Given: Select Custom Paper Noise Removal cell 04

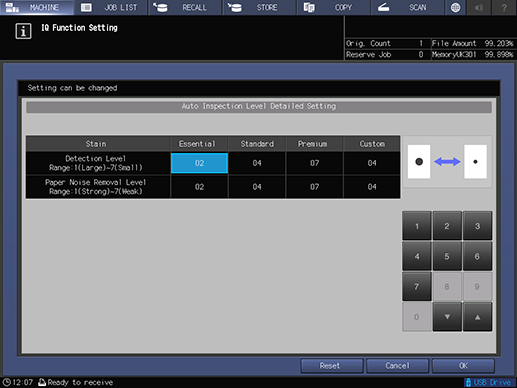Looking at the screenshot, I should (372, 187).
